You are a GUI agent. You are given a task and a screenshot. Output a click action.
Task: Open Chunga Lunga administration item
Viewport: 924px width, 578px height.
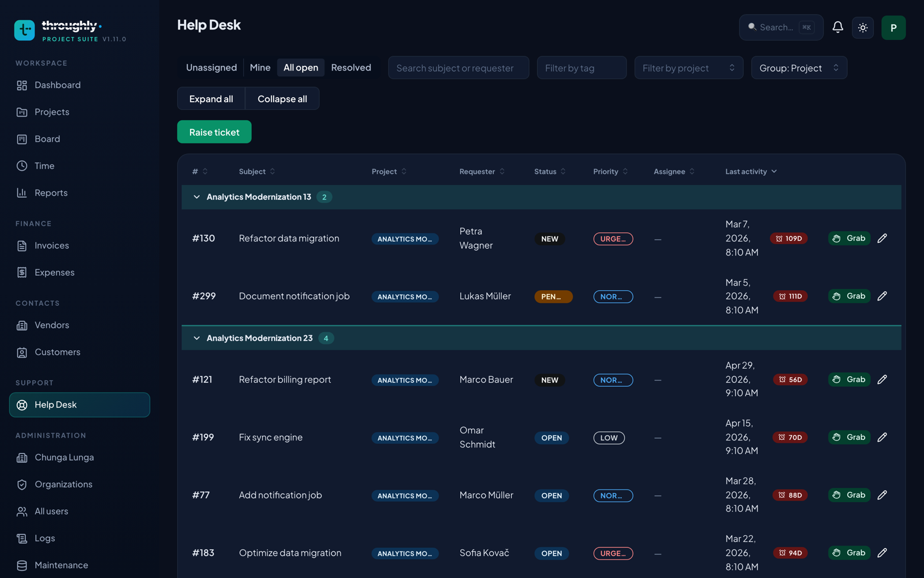click(80, 457)
